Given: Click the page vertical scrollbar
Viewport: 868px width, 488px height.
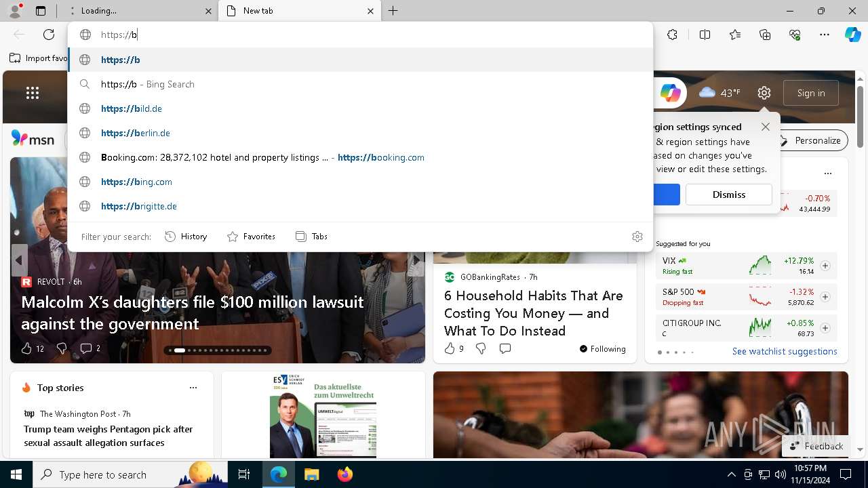Looking at the screenshot, I should 860,115.
